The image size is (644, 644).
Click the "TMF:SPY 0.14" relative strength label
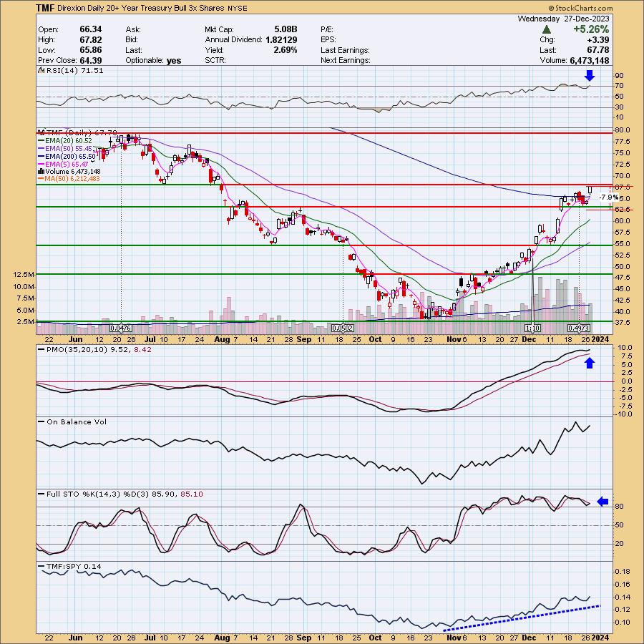pyautogui.click(x=74, y=567)
